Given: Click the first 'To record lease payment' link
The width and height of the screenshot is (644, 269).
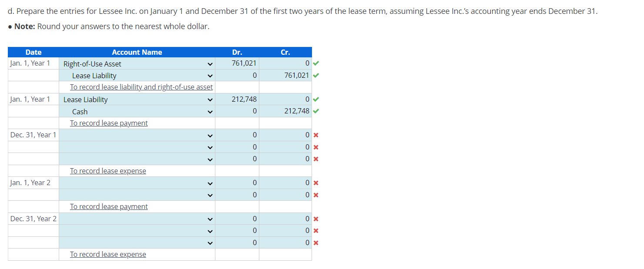Looking at the screenshot, I should pyautogui.click(x=108, y=123).
